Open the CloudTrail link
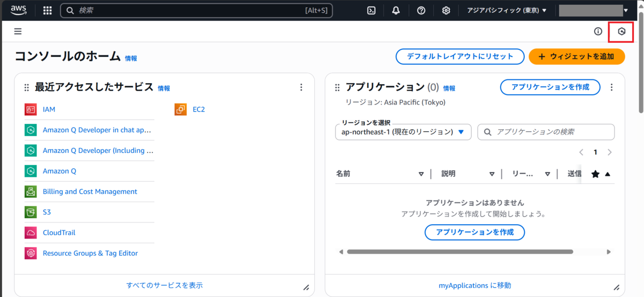The image size is (644, 297). coord(59,233)
